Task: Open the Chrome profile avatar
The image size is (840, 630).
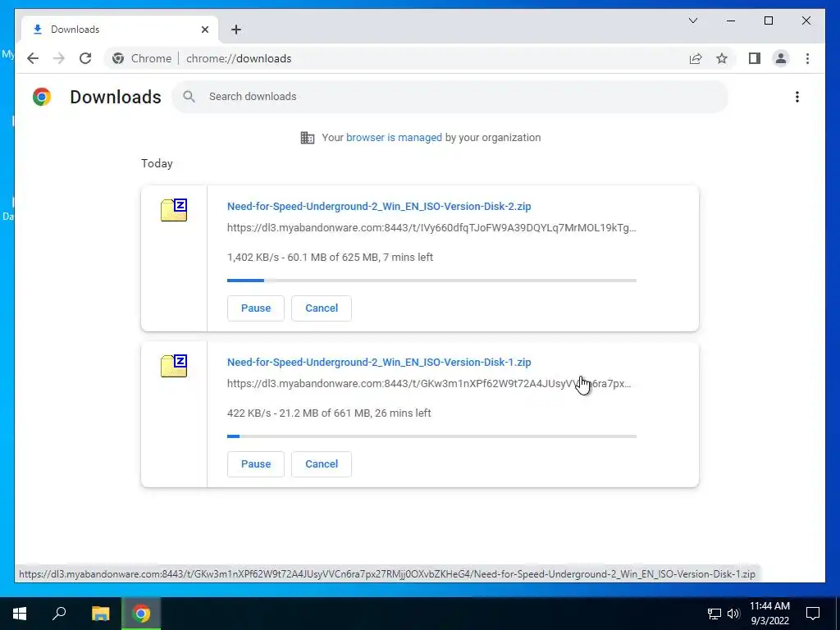Action: click(x=781, y=58)
